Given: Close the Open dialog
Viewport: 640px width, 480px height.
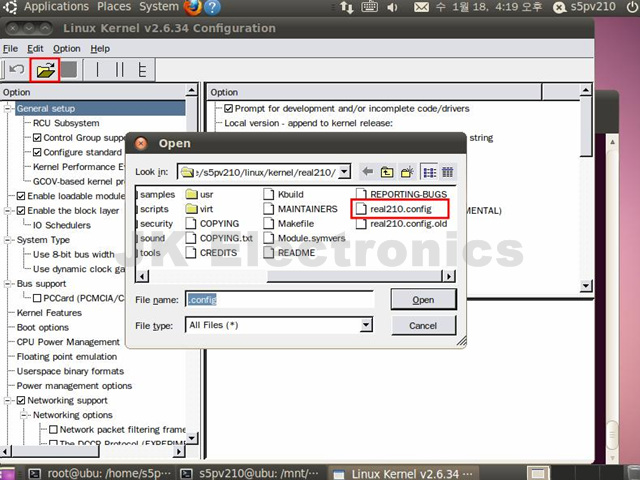Looking at the screenshot, I should 141,143.
